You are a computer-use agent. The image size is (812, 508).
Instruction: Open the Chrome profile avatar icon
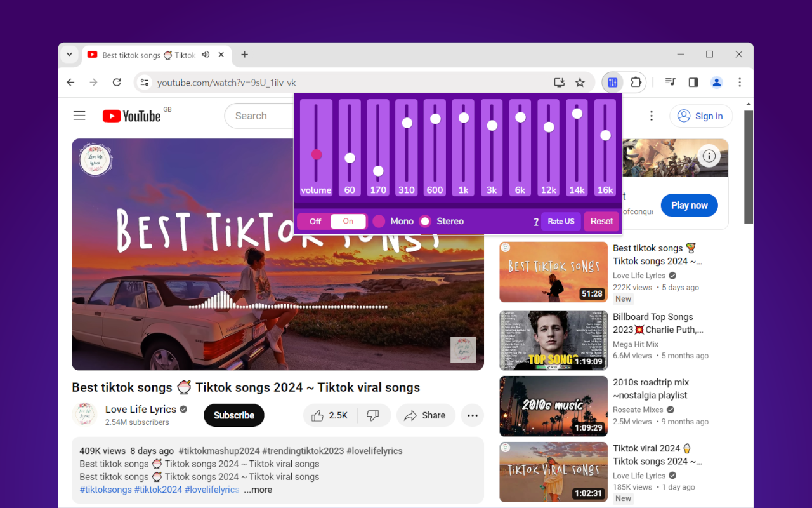tap(716, 82)
